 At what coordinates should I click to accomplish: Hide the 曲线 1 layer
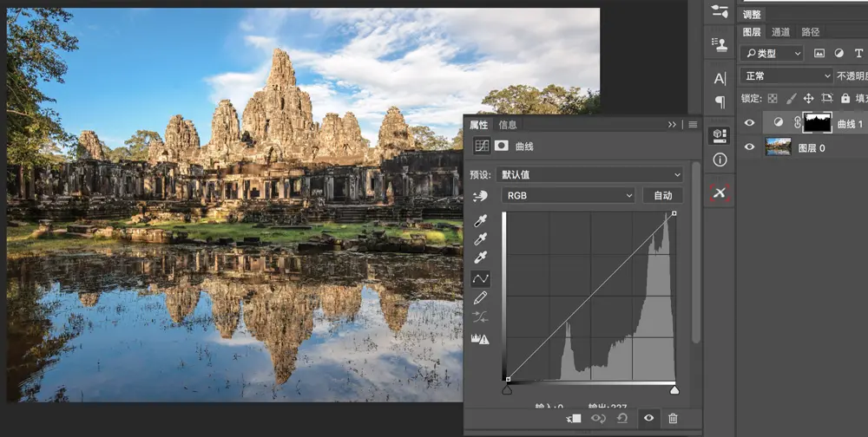[750, 123]
